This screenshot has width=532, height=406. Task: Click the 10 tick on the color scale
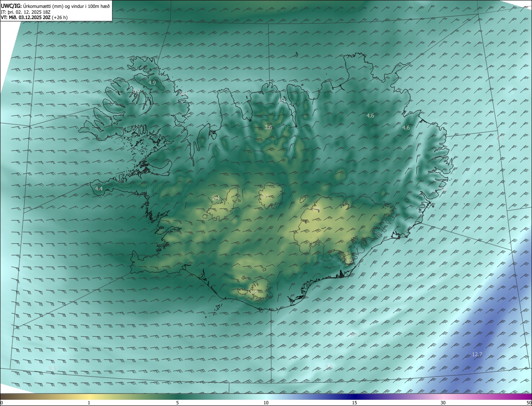[x=266, y=403]
